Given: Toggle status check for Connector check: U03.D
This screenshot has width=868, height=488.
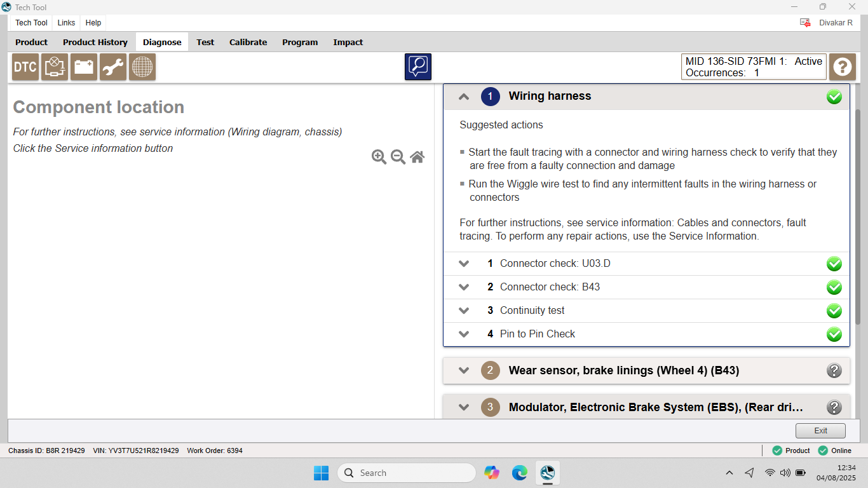Looking at the screenshot, I should point(834,264).
